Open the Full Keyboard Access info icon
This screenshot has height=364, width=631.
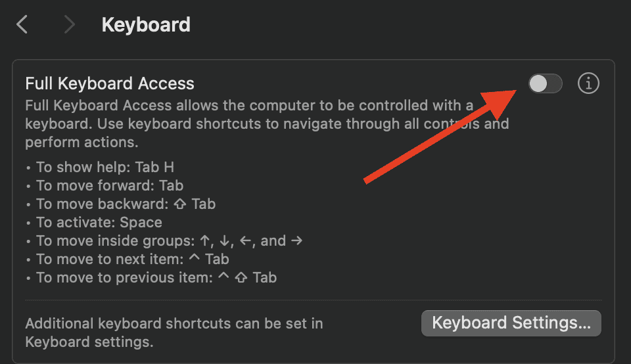[x=588, y=83]
